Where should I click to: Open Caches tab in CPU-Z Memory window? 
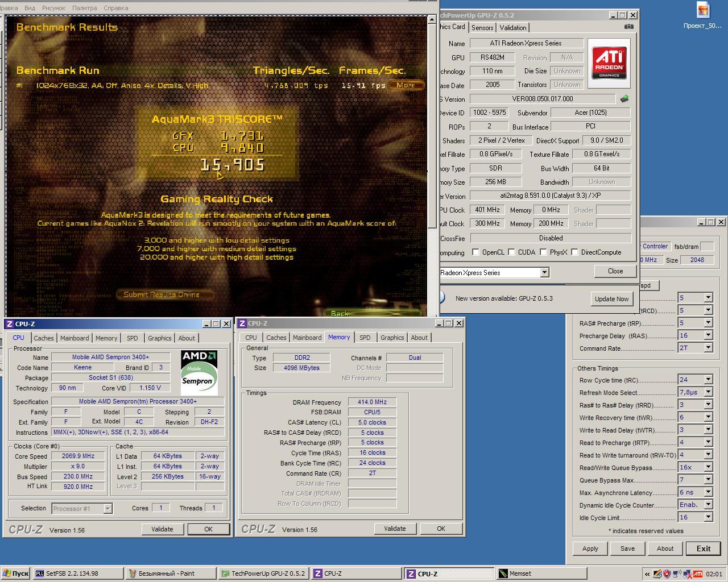276,338
